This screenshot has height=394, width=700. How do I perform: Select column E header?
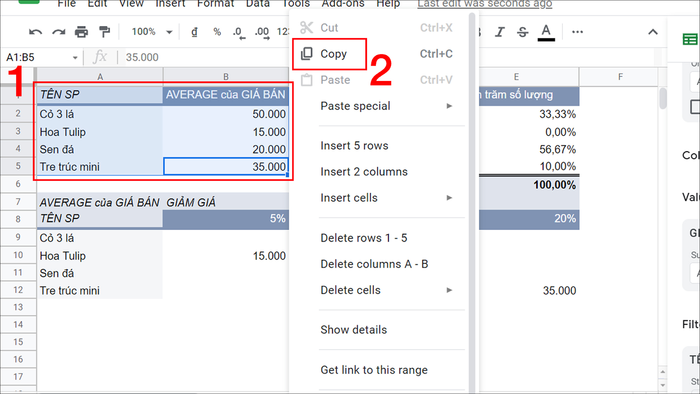pos(517,77)
